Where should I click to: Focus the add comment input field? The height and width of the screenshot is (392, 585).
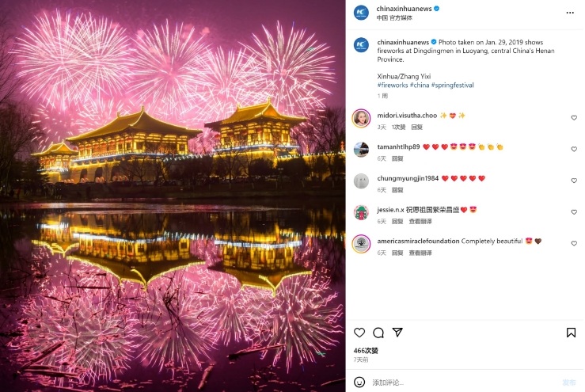462,382
